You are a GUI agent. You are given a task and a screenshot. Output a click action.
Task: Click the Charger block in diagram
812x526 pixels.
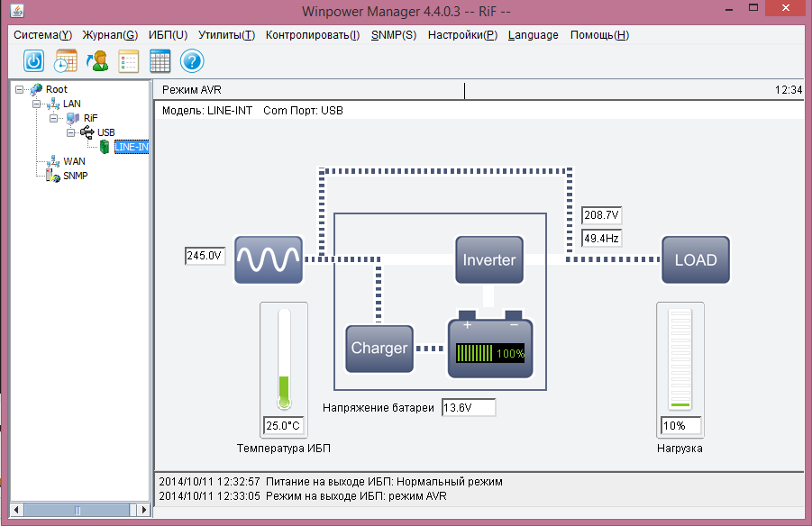tap(379, 349)
